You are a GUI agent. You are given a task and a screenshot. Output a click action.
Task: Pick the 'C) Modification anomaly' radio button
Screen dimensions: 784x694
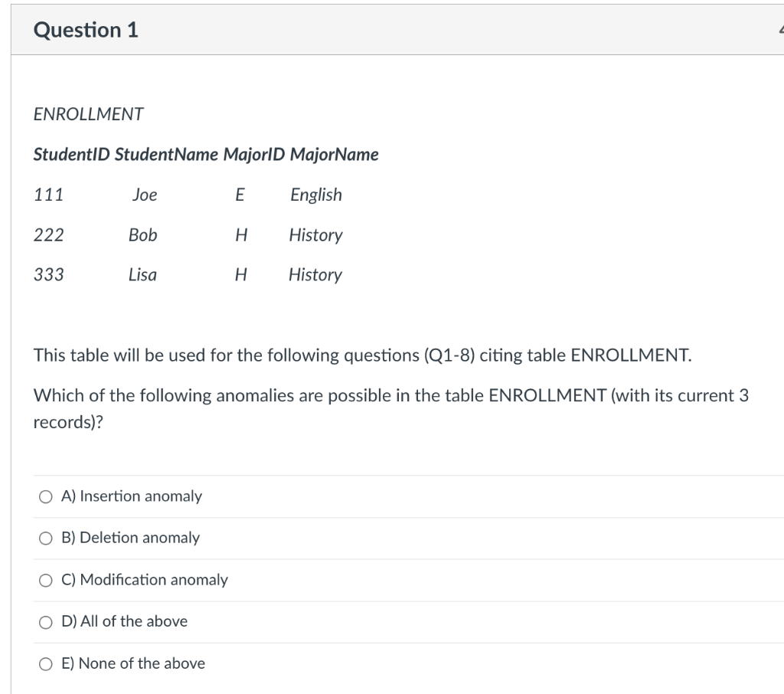tap(46, 580)
